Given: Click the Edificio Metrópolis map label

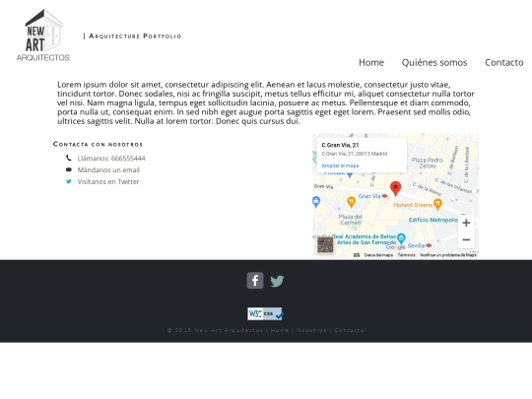Looking at the screenshot, I should tap(433, 220).
